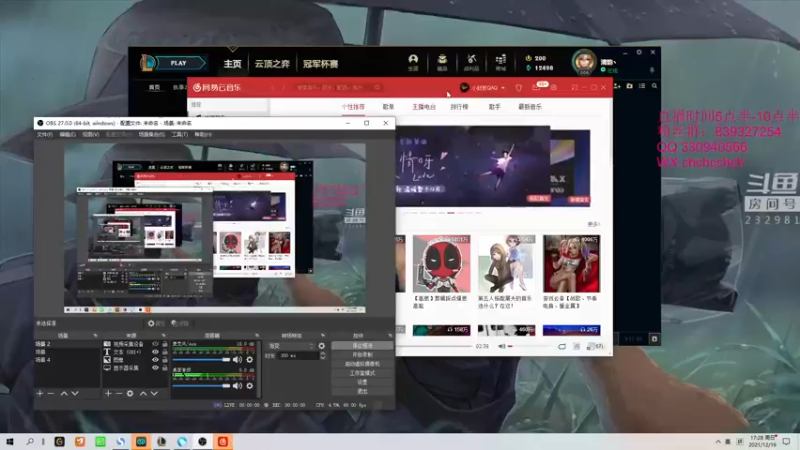
Task: Click NetEase Music back arrow
Action: pos(273,88)
